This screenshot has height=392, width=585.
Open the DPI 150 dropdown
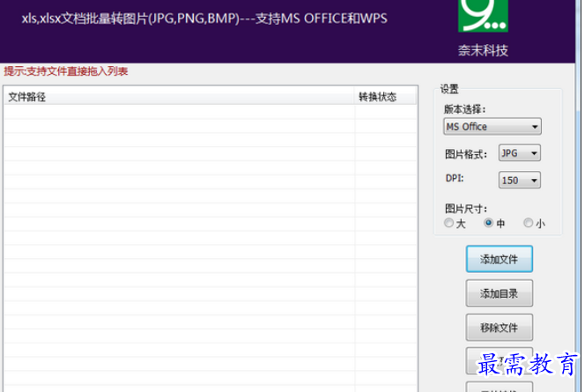(519, 181)
